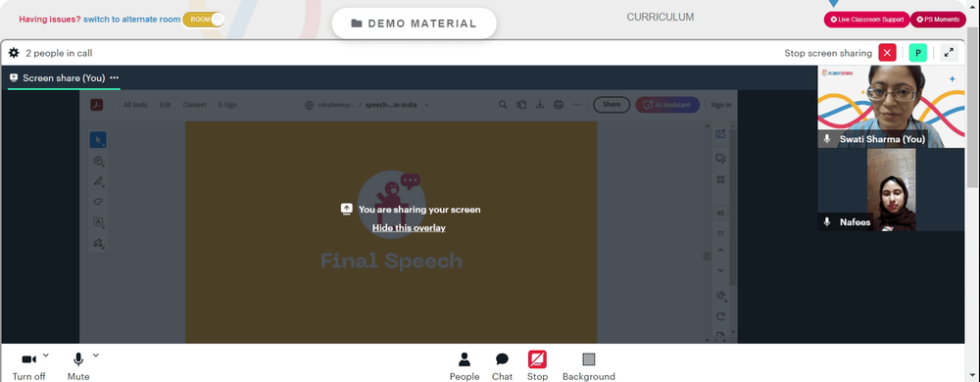Click the PDF vertical scrollbar thumb
980x382 pixels.
coord(707,257)
